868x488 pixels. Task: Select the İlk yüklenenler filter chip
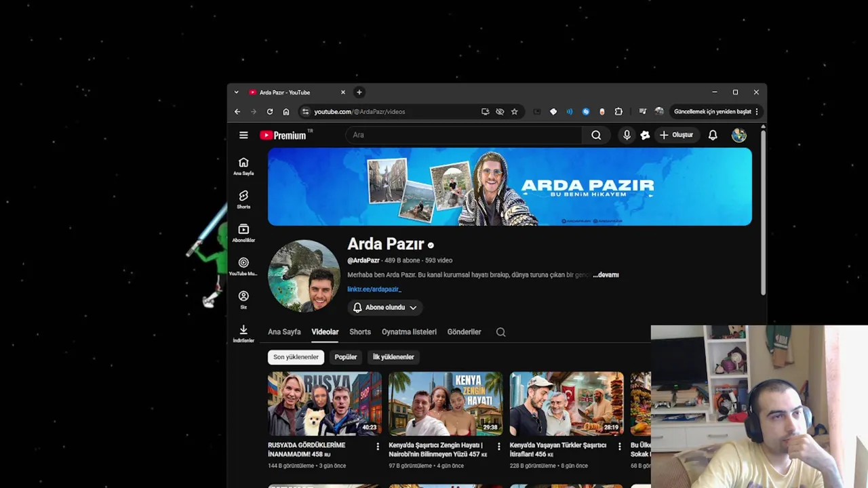[x=393, y=357]
